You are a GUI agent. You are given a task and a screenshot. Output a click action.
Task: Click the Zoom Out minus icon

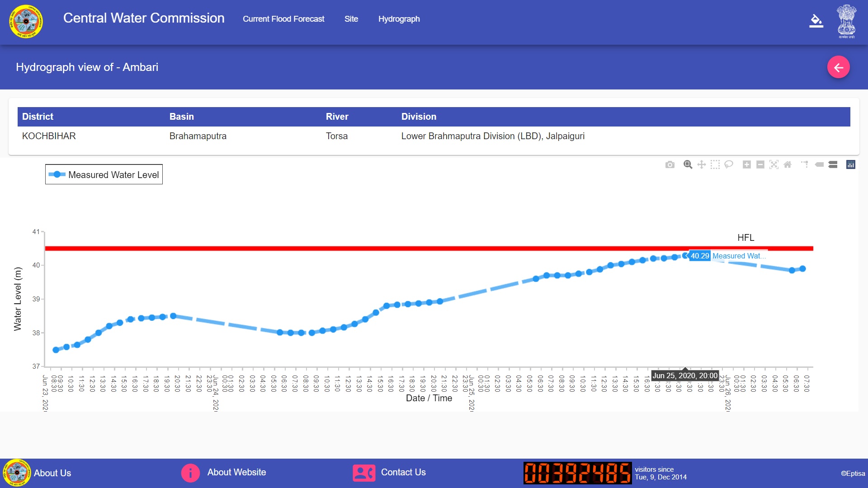[760, 165]
